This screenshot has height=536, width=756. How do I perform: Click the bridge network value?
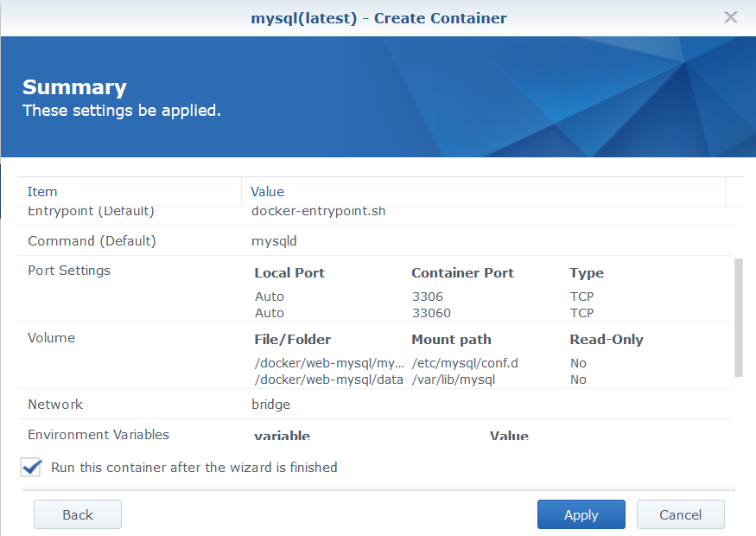click(x=271, y=405)
